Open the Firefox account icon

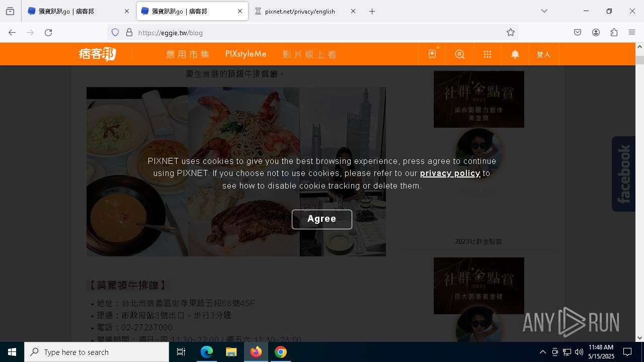click(596, 33)
